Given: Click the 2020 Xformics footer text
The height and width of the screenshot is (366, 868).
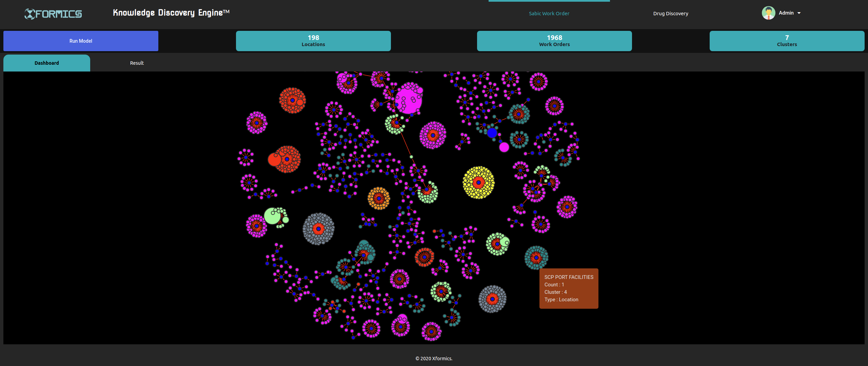Looking at the screenshot, I should (434, 359).
